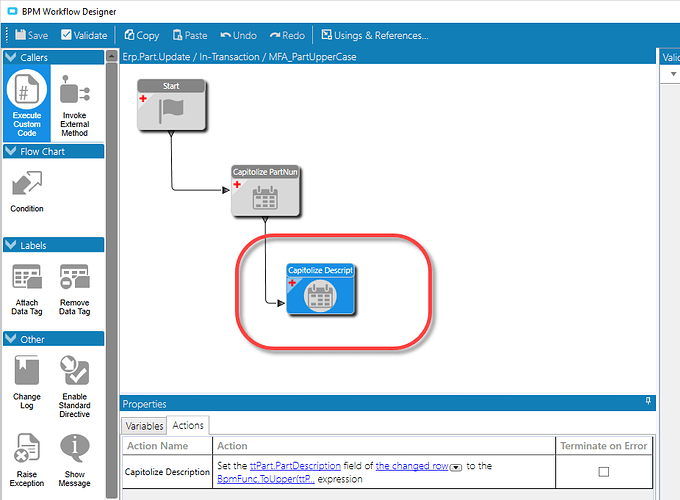Screen dimensions: 680x500
Task: Click Validate in the toolbar
Action: (84, 35)
